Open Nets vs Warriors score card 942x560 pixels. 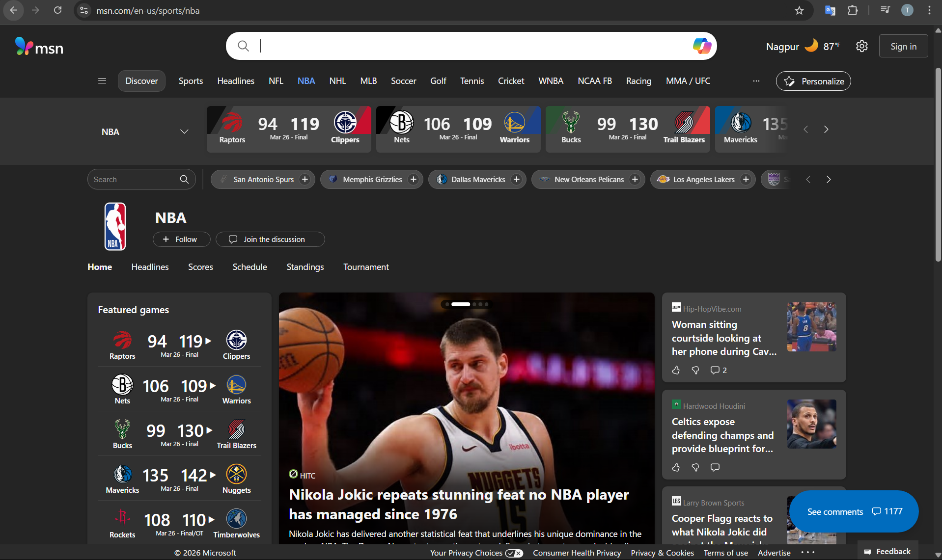click(458, 129)
